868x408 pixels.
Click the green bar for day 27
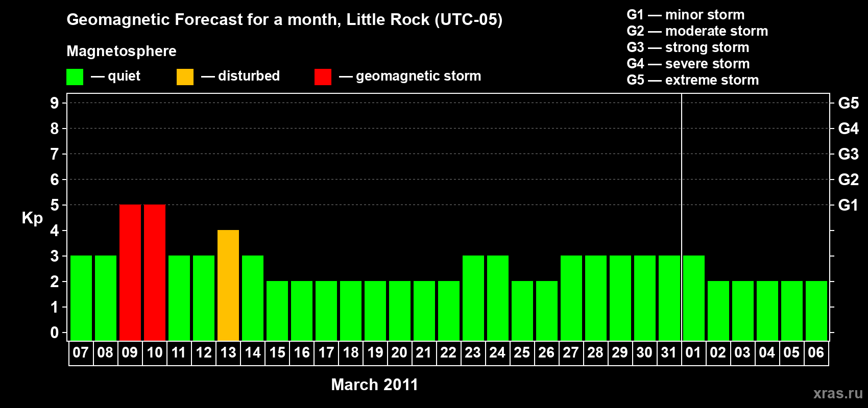[571, 298]
